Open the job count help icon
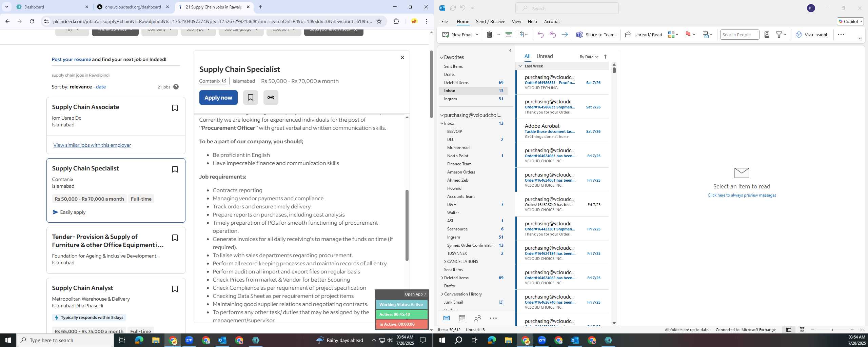Screen dimensions: 868x347 coord(176,87)
